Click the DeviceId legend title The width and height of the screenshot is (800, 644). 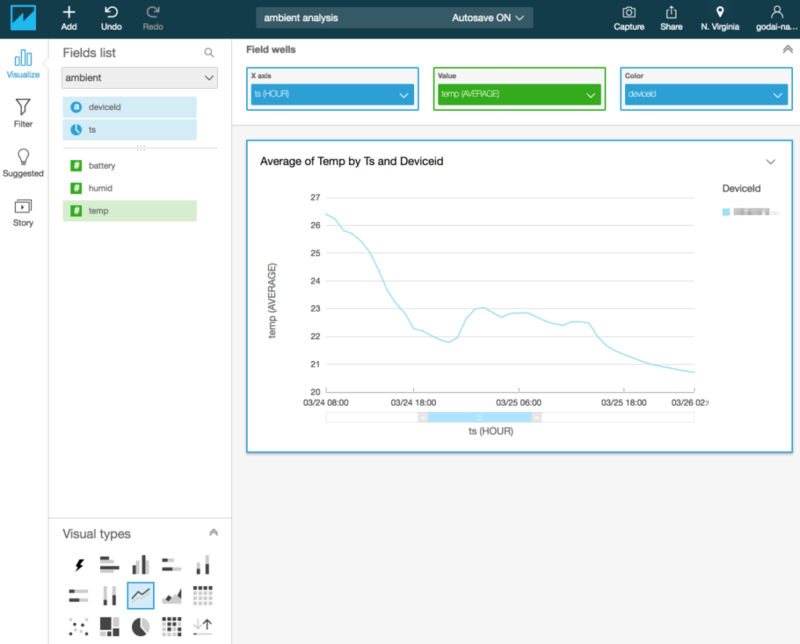point(741,188)
